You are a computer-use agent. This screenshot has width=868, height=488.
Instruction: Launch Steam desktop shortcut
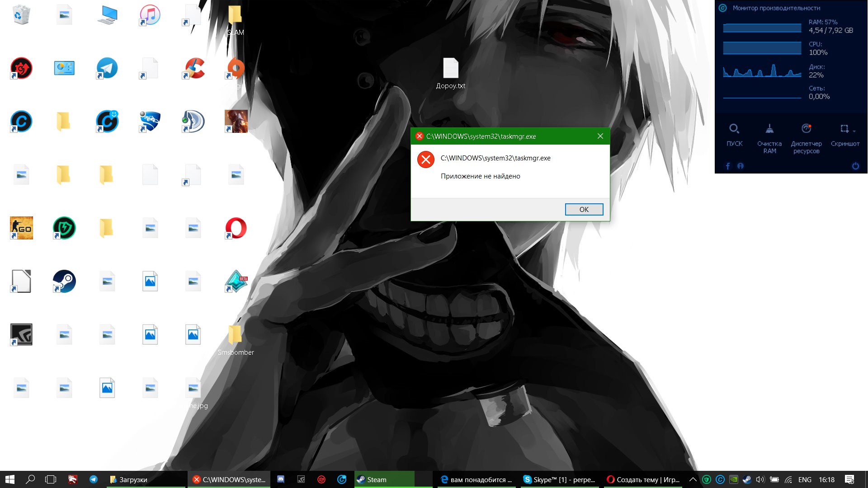[x=64, y=281]
